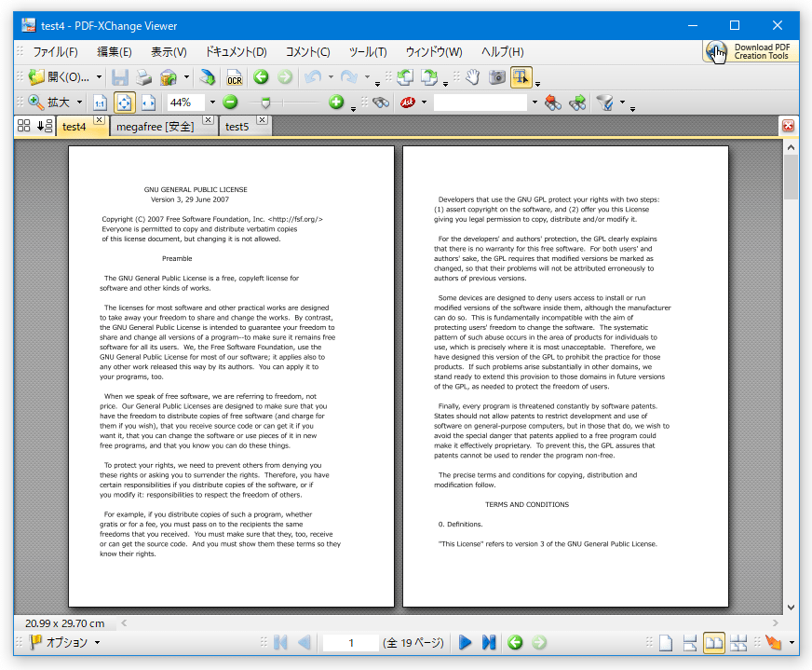Click the Ask search provider icon
The height and width of the screenshot is (670, 812).
pyautogui.click(x=408, y=103)
